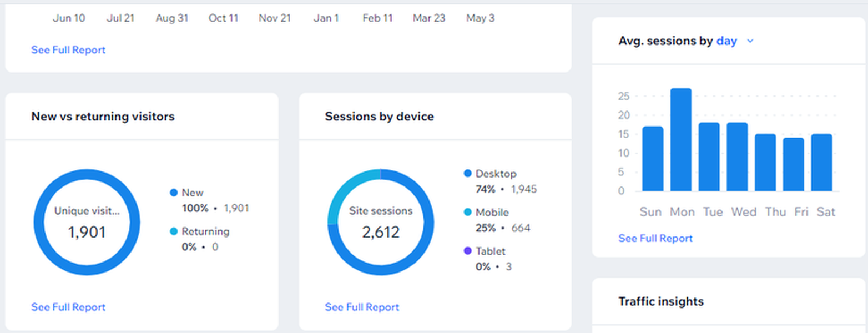The height and width of the screenshot is (333, 868).
Task: Click the Wednesday bar in the sessions chart
Action: (737, 157)
